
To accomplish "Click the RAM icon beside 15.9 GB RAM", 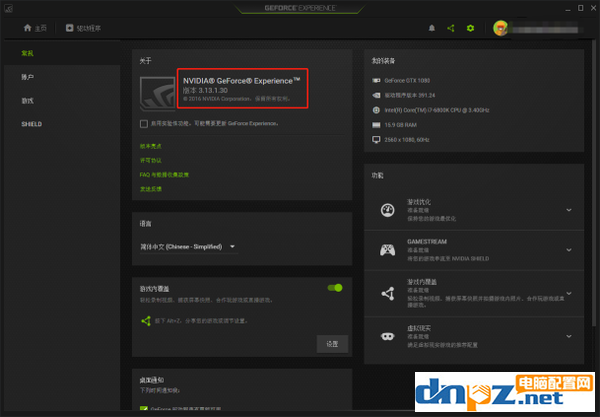I will point(376,125).
